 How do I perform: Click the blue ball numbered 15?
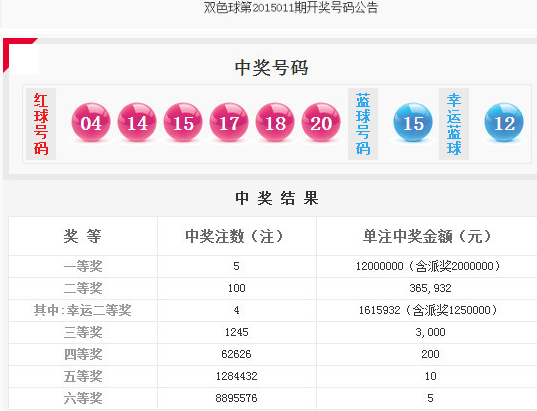coord(413,122)
